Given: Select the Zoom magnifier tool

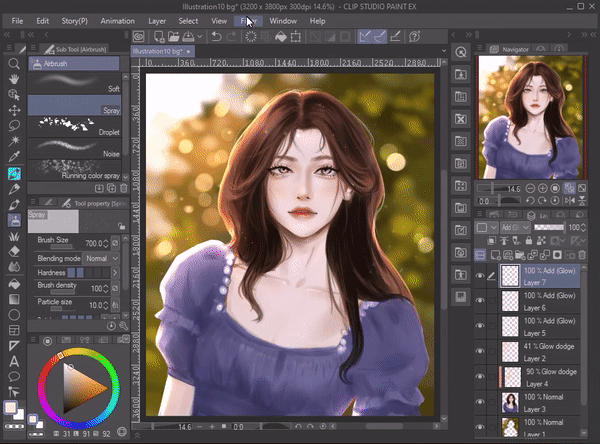Looking at the screenshot, I should (14, 63).
